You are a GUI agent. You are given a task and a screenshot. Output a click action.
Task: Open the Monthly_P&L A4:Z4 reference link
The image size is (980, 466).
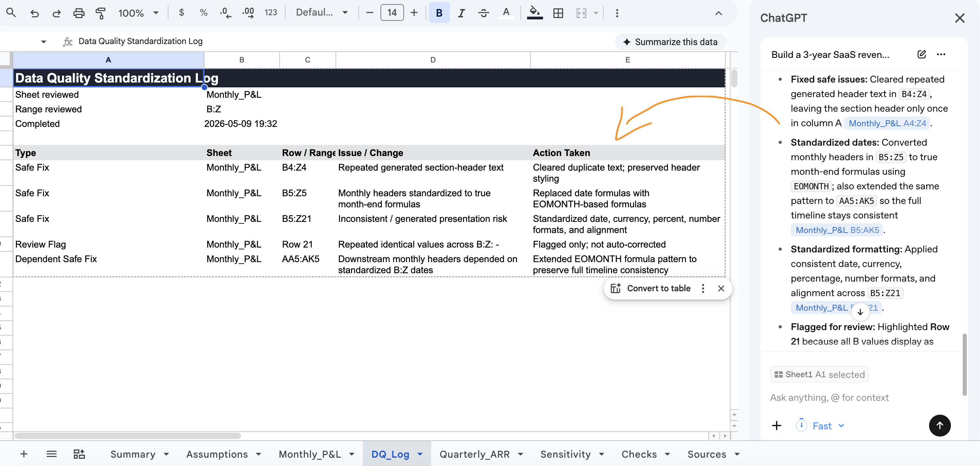point(887,123)
